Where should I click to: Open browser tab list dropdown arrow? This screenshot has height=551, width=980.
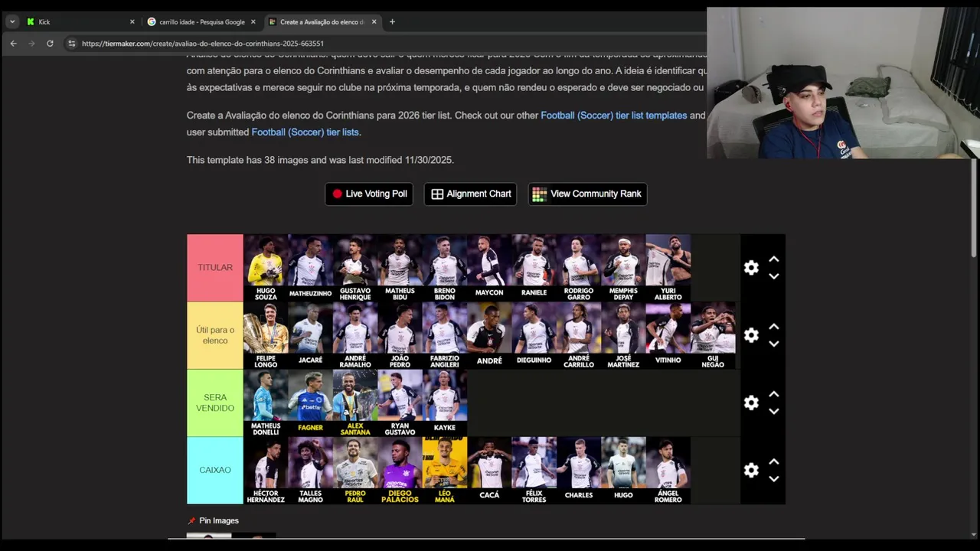tap(12, 21)
